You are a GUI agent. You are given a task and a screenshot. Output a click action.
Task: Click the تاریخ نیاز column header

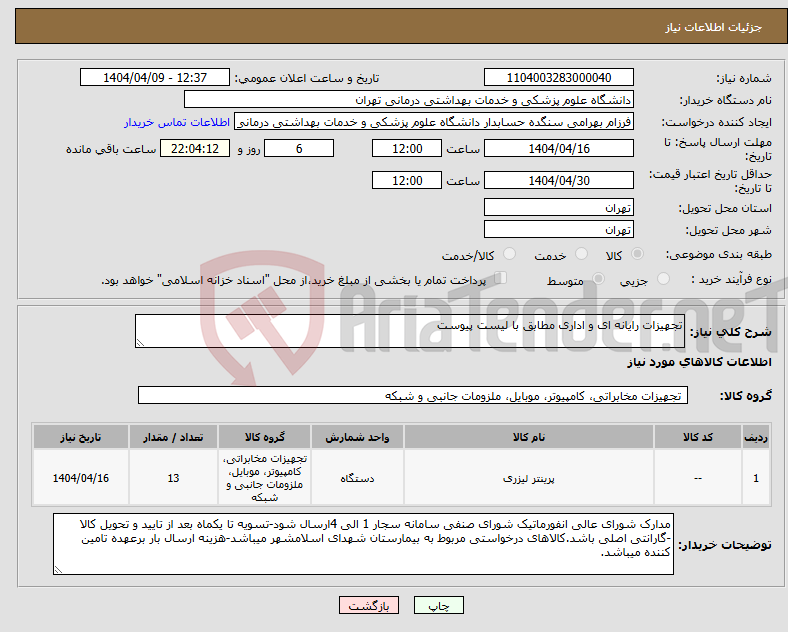pos(81,437)
